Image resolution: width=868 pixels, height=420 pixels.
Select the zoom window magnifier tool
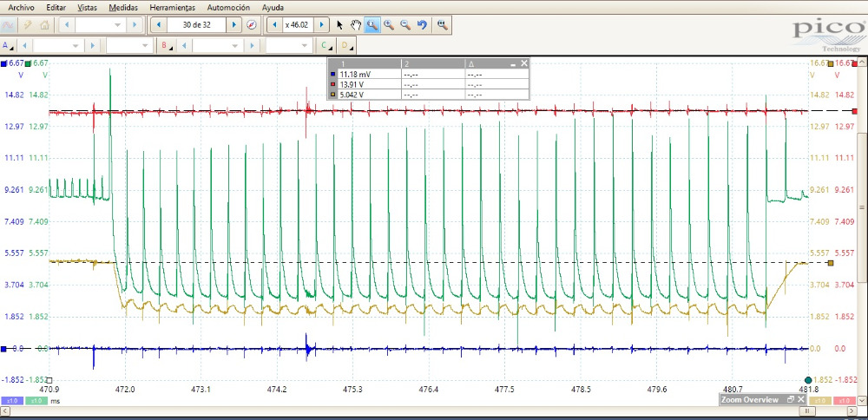pos(372,25)
